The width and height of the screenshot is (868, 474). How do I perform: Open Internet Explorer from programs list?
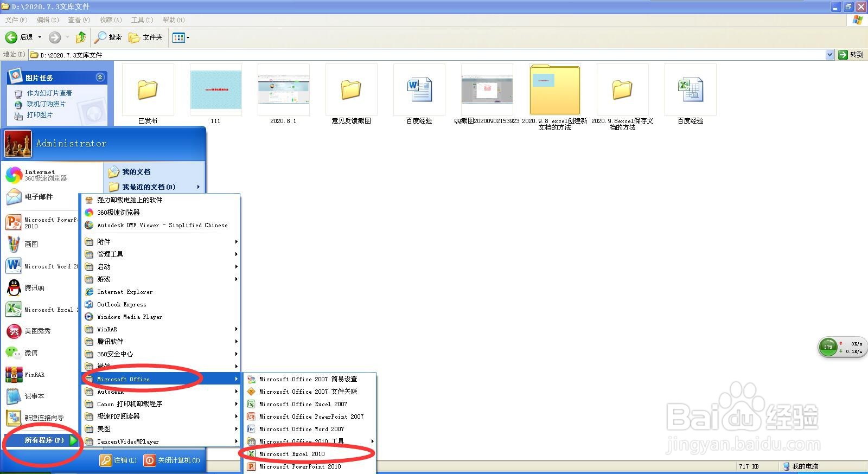pos(161,292)
